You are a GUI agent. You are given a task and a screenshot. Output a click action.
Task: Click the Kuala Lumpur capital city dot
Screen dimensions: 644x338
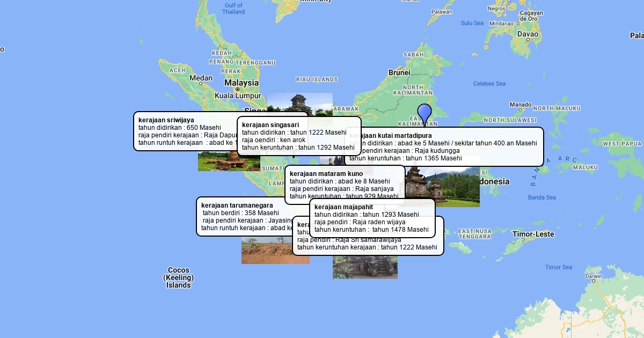(238, 90)
